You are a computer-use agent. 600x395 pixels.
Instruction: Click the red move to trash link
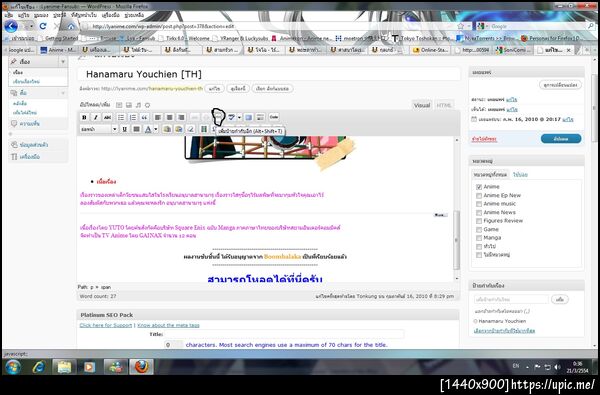[484, 139]
